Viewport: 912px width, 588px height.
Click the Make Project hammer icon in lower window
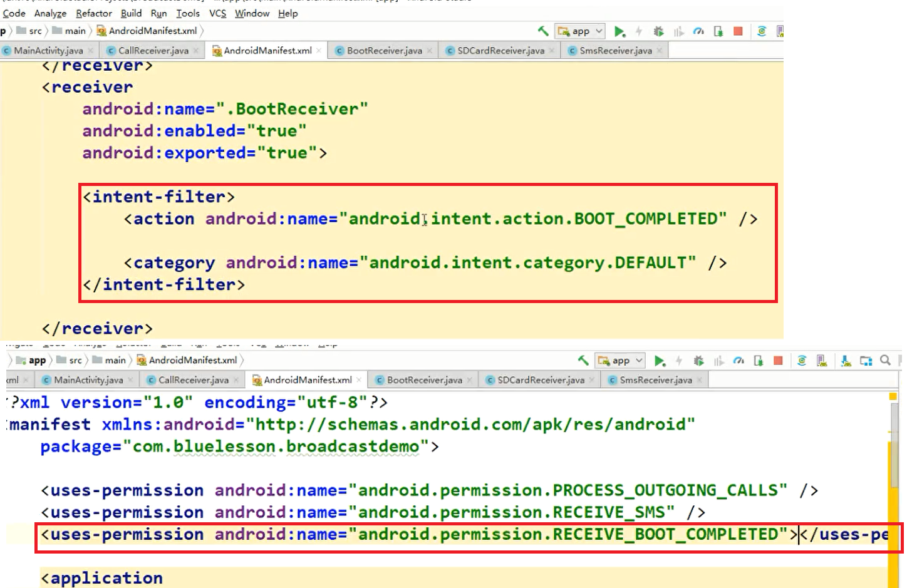583,360
